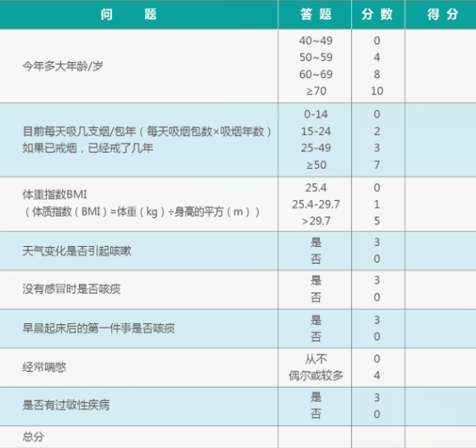Select 否 for 是否有过敏性疾病
This screenshot has width=476, height=448.
[x=316, y=414]
